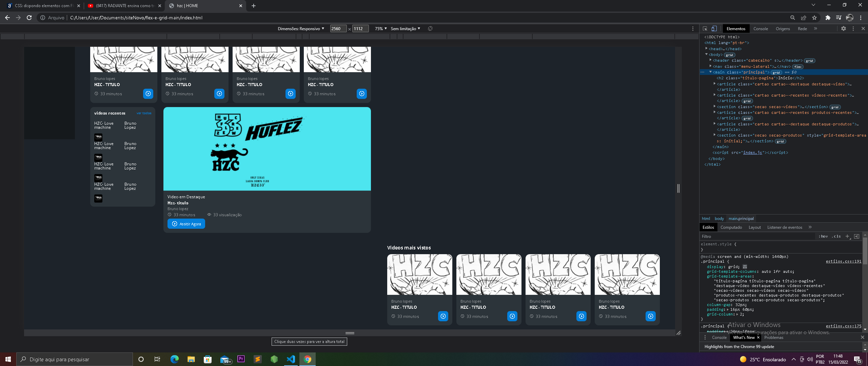
Task: Reload the page in Chrome
Action: (x=29, y=18)
